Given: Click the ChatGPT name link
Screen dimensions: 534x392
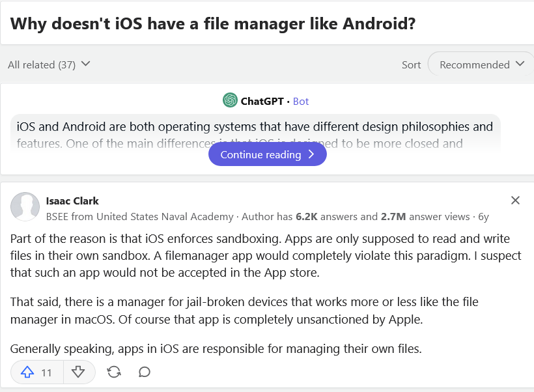Looking at the screenshot, I should [263, 101].
